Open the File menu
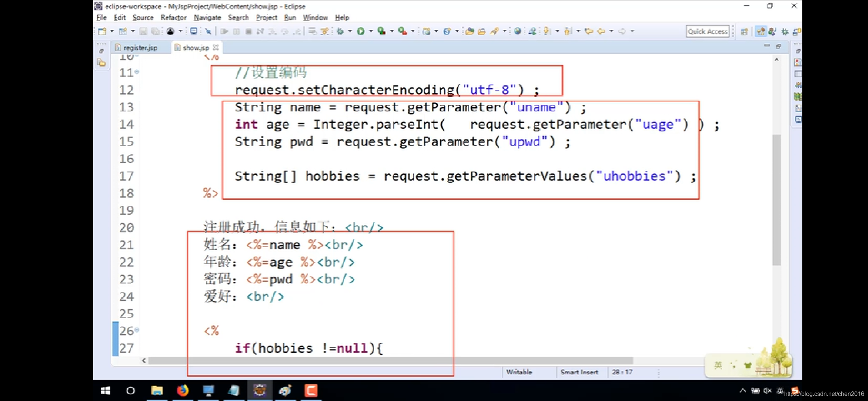This screenshot has height=401, width=868. click(102, 17)
